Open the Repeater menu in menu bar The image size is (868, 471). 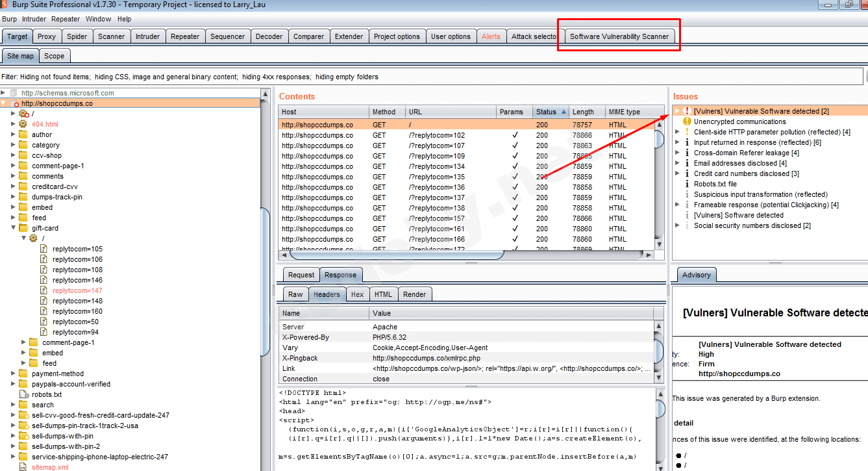[x=66, y=19]
